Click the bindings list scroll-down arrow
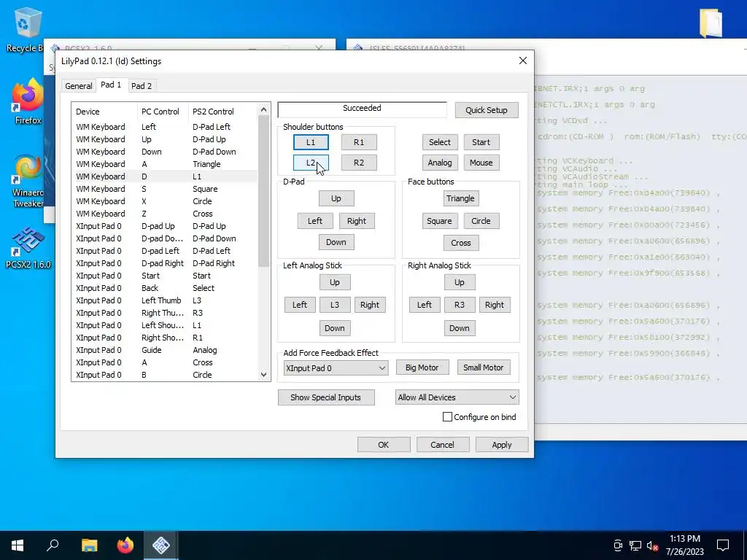 (264, 375)
